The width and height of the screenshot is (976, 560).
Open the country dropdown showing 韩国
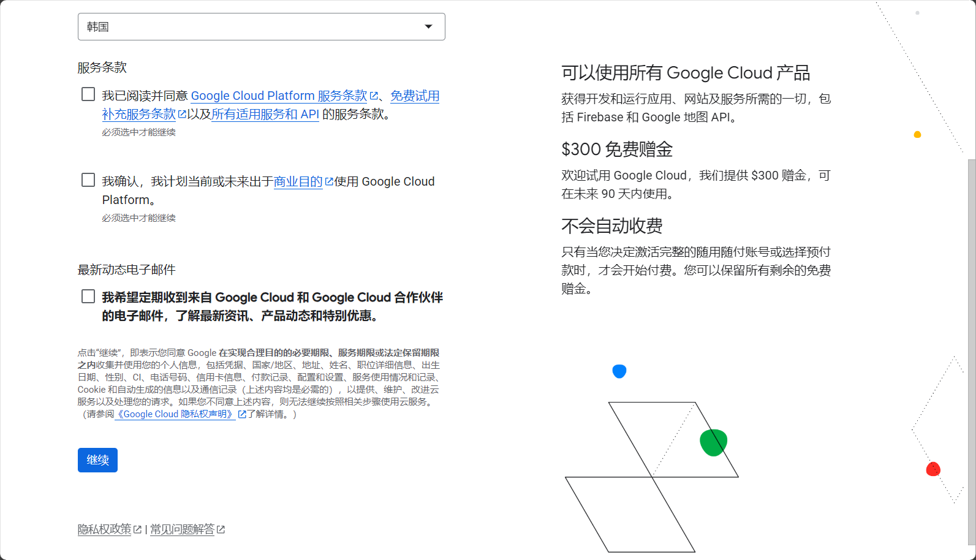coord(261,27)
